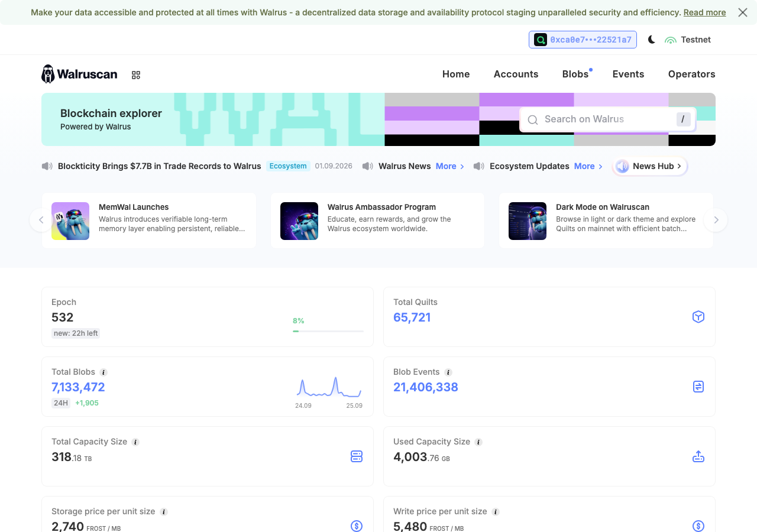Click the Walruscan logo
The width and height of the screenshot is (757, 532).
[x=79, y=74]
